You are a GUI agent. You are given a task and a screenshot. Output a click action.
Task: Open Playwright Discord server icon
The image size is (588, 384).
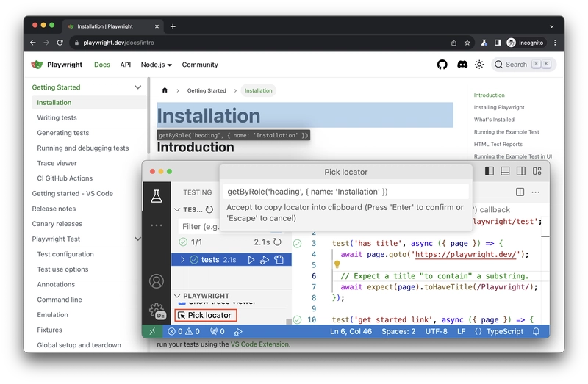coord(462,65)
